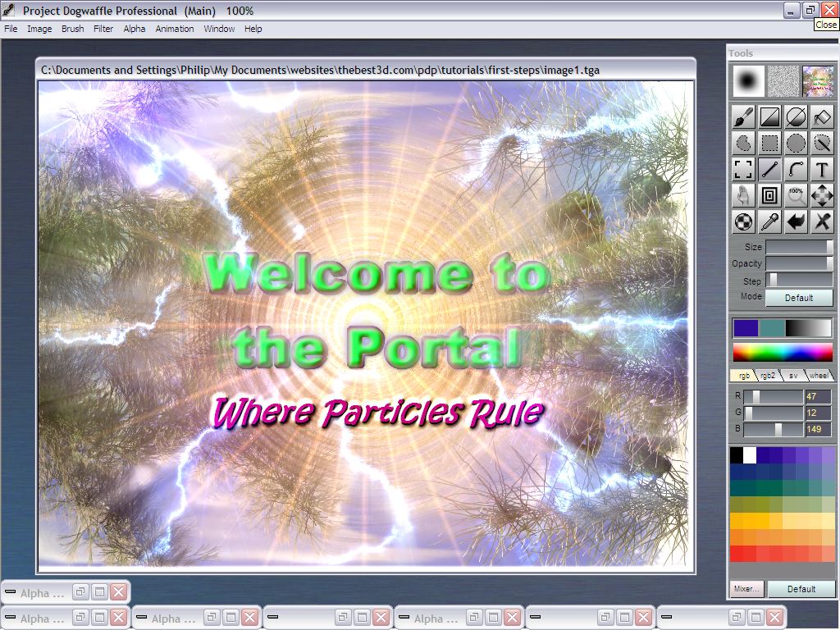Select the eyedropper color picker tool
840x630 pixels.
coord(769,221)
